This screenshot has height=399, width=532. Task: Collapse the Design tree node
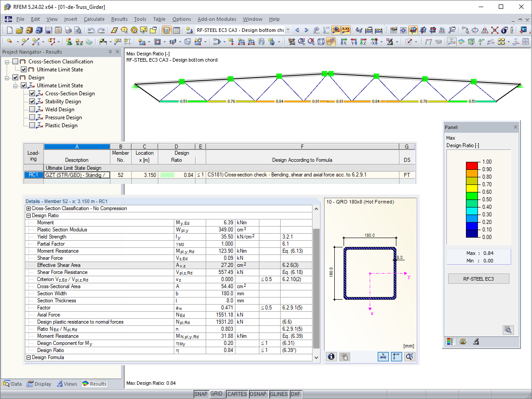point(7,78)
